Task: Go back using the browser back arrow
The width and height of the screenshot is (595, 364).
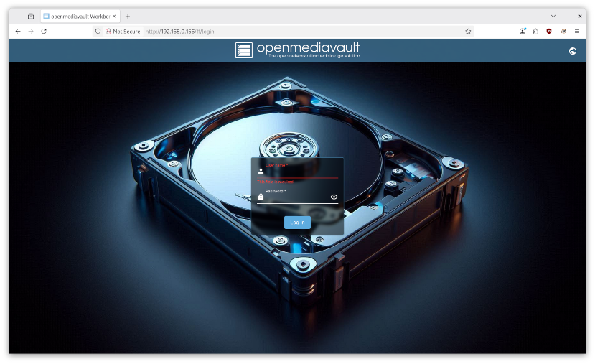Action: point(18,32)
